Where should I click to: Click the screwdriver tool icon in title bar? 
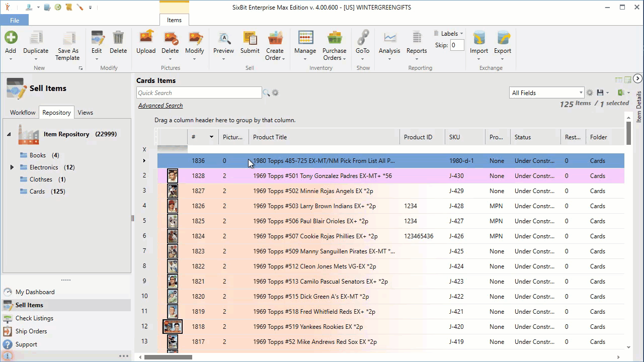click(80, 7)
